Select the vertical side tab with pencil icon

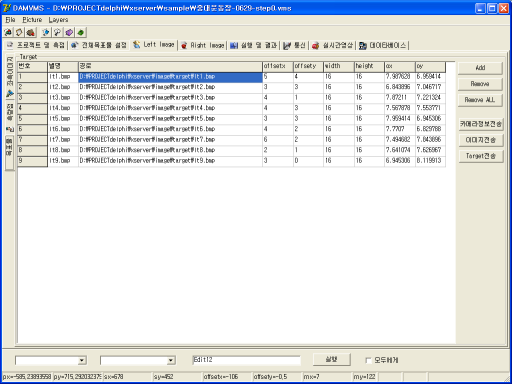[x=10, y=77]
